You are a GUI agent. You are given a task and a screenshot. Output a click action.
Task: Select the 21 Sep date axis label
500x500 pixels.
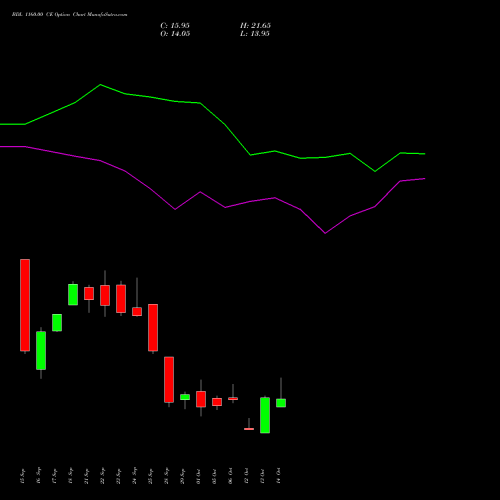point(87,476)
